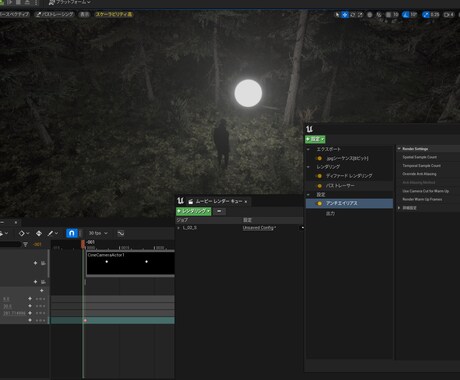Viewport: 460px width, 380px height.
Task: Open the curve editor wave icon in Sequencer
Action: coord(121,233)
